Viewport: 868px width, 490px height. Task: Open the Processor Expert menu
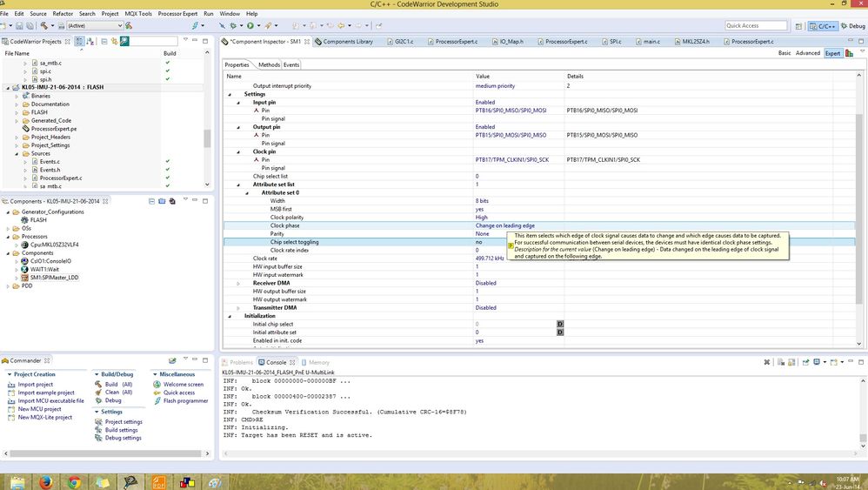[x=177, y=13]
